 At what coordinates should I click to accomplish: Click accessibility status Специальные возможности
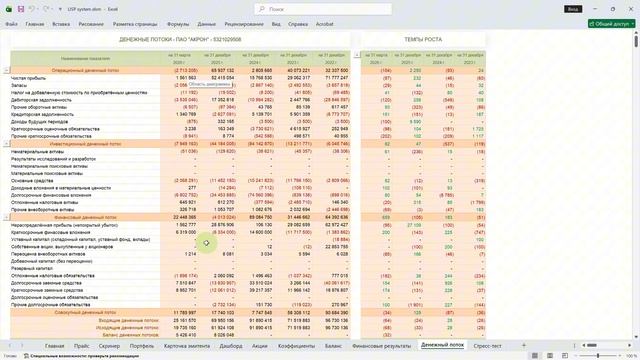pos(81,356)
